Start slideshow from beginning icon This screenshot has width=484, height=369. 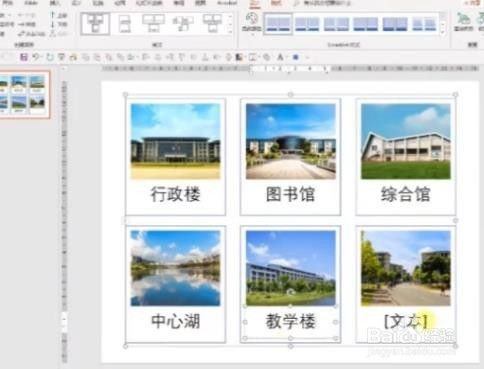pyautogui.click(x=61, y=57)
